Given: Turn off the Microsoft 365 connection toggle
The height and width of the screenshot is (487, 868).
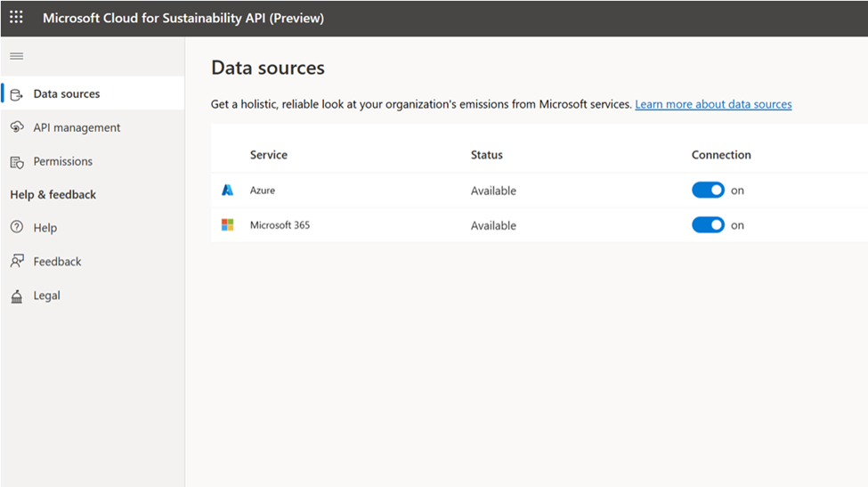Looking at the screenshot, I should [708, 224].
